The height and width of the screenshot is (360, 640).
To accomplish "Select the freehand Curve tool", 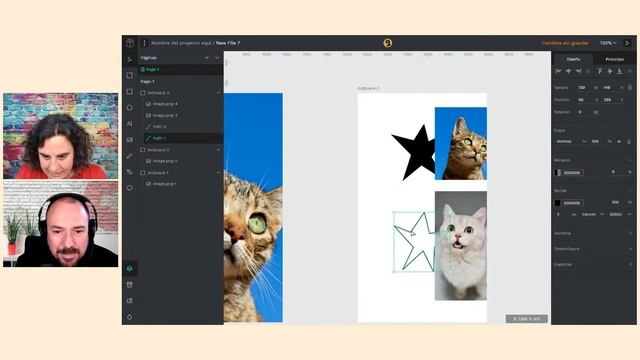I will [x=130, y=156].
